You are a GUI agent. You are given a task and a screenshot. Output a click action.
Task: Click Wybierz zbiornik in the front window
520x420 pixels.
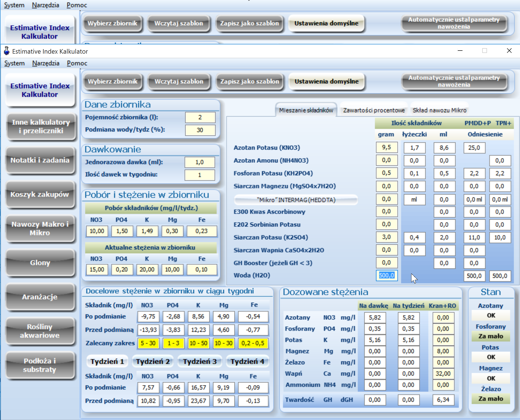click(113, 81)
